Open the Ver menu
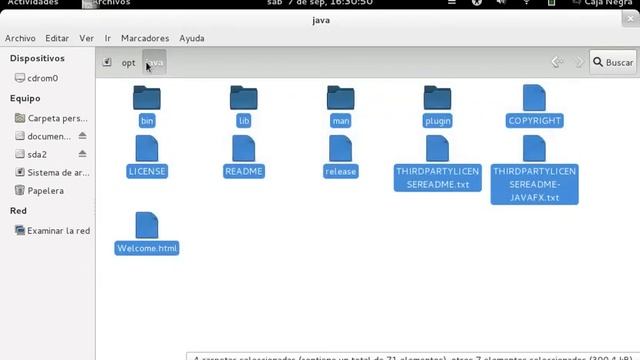Viewport: 640px width, 360px height. pyautogui.click(x=86, y=38)
